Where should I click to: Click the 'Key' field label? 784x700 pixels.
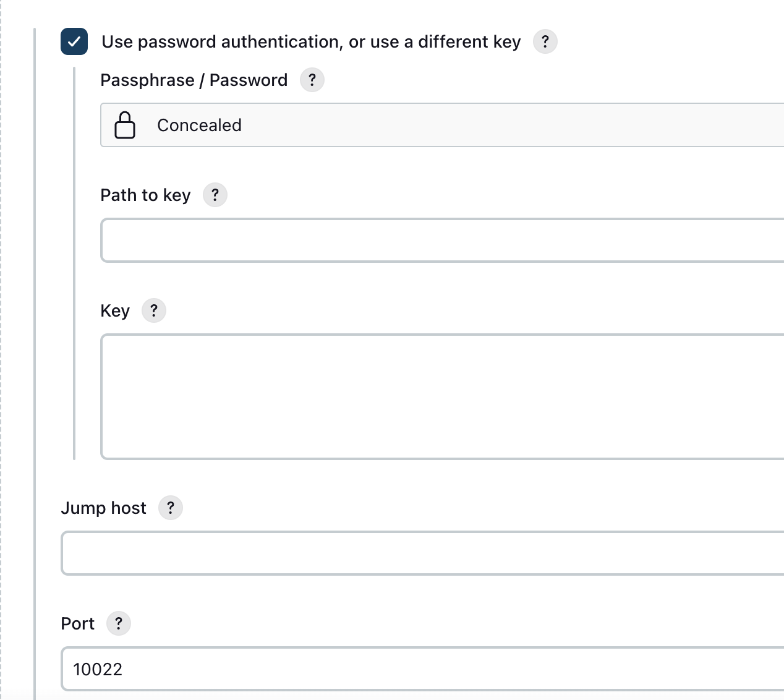(x=115, y=310)
